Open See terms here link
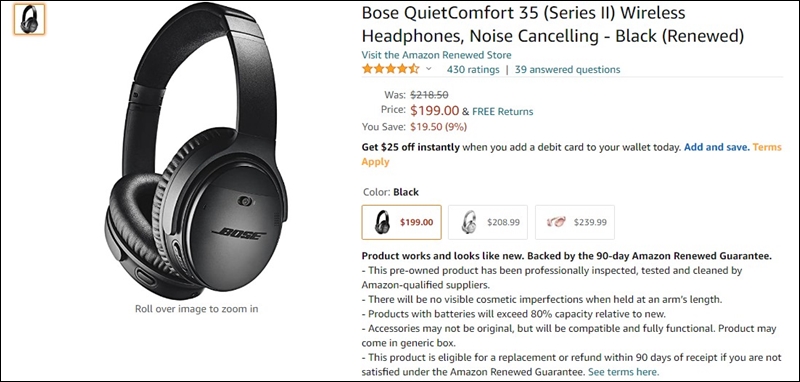Image resolution: width=800 pixels, height=382 pixels. coord(623,371)
